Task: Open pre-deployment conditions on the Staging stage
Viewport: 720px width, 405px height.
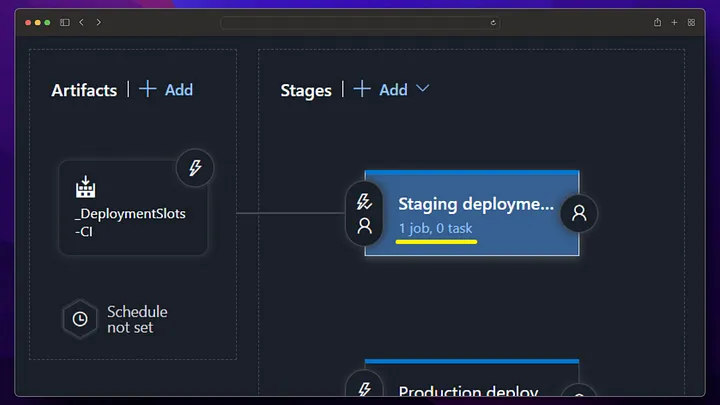Action: pos(364,214)
